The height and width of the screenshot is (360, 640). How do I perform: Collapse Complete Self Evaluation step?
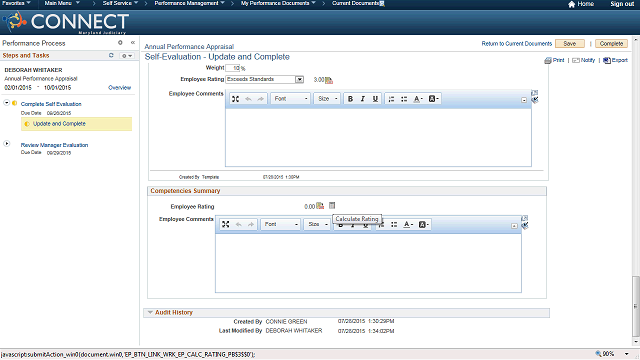pos(7,103)
